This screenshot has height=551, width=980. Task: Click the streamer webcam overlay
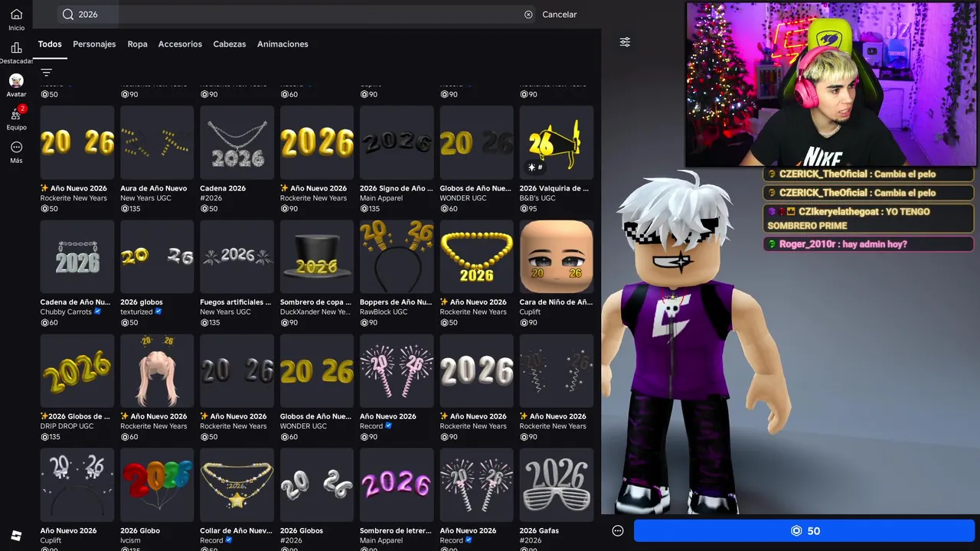pyautogui.click(x=831, y=83)
